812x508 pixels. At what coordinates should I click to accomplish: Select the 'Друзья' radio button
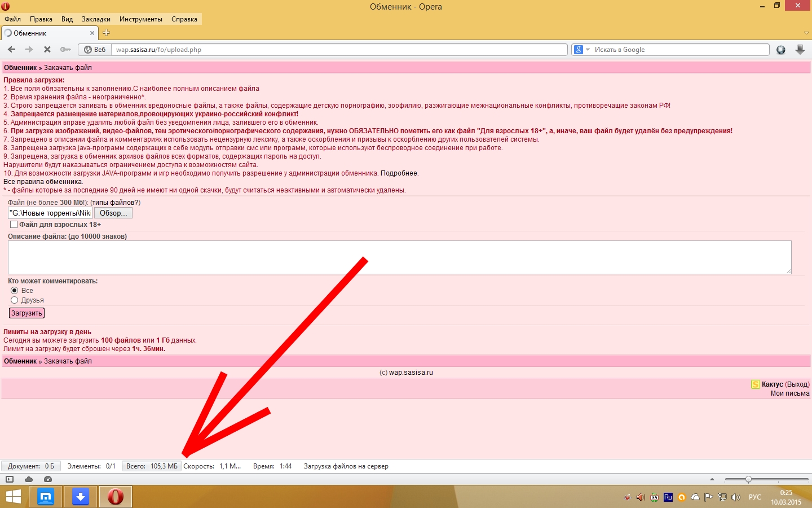click(x=15, y=300)
